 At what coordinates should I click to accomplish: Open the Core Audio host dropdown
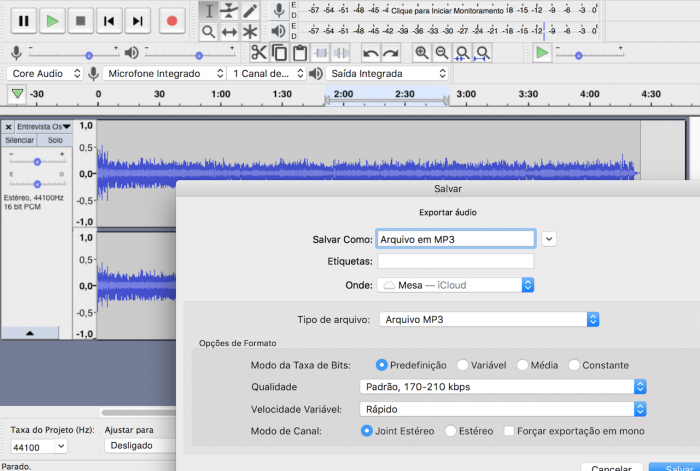click(45, 74)
